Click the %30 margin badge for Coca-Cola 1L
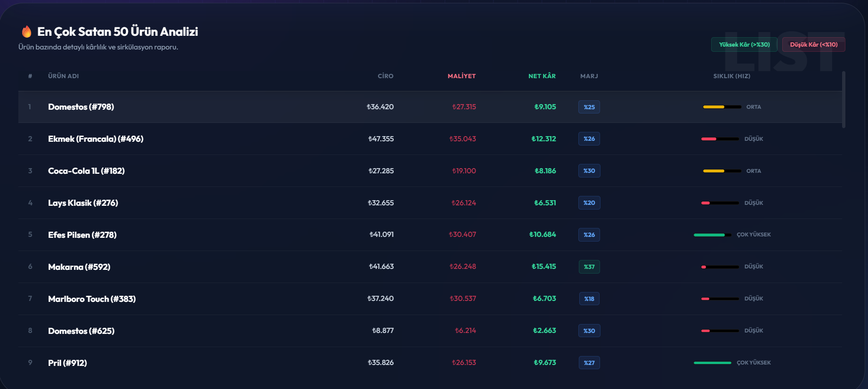Image resolution: width=868 pixels, height=389 pixels. point(589,171)
